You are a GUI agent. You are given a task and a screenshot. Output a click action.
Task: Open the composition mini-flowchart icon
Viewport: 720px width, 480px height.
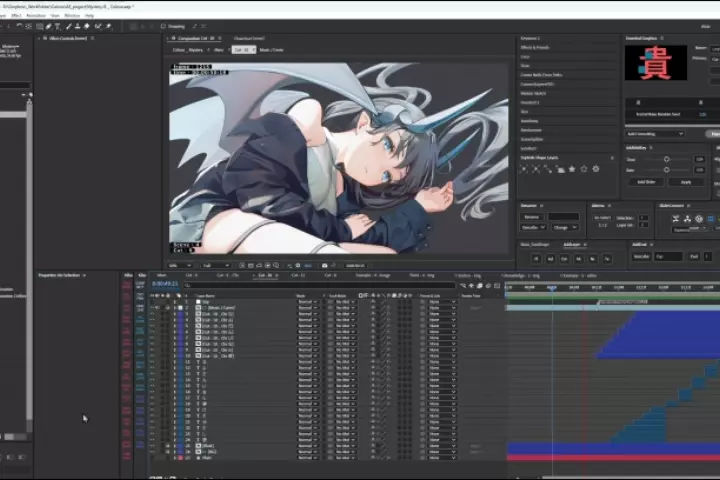point(463,286)
